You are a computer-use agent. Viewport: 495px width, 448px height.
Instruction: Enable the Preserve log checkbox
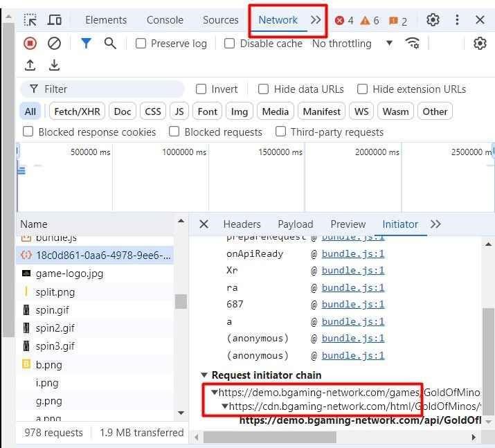pos(141,44)
